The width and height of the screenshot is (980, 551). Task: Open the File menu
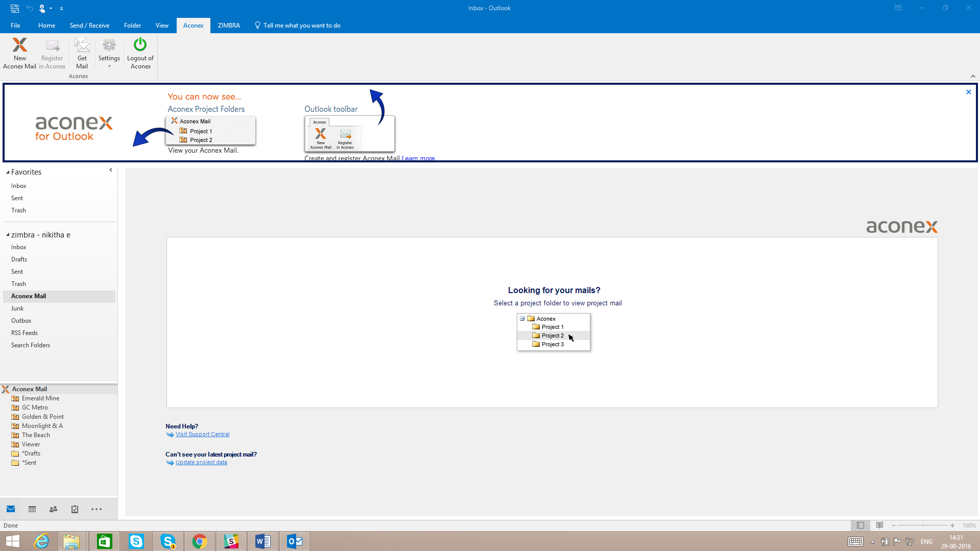(x=15, y=26)
